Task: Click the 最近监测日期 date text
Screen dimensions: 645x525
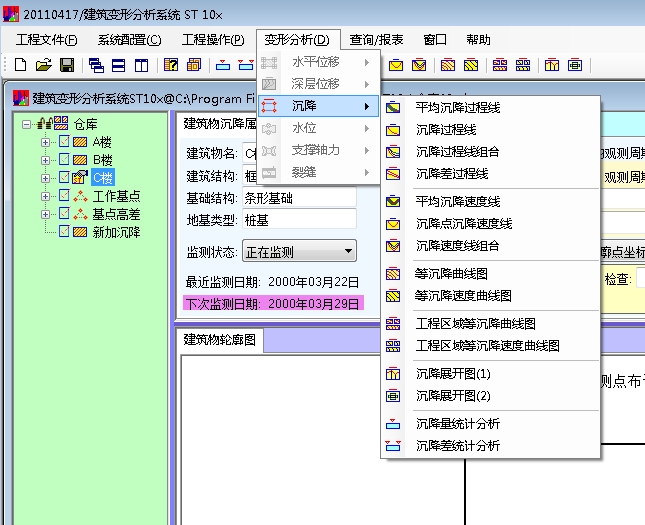Action: (x=313, y=282)
